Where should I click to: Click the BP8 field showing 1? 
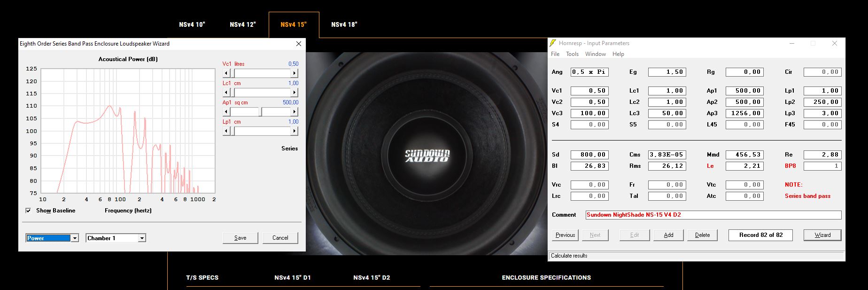click(822, 166)
